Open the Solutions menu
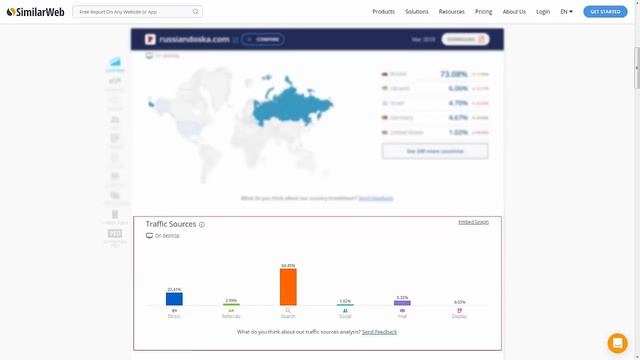The height and width of the screenshot is (360, 640). pos(417,12)
